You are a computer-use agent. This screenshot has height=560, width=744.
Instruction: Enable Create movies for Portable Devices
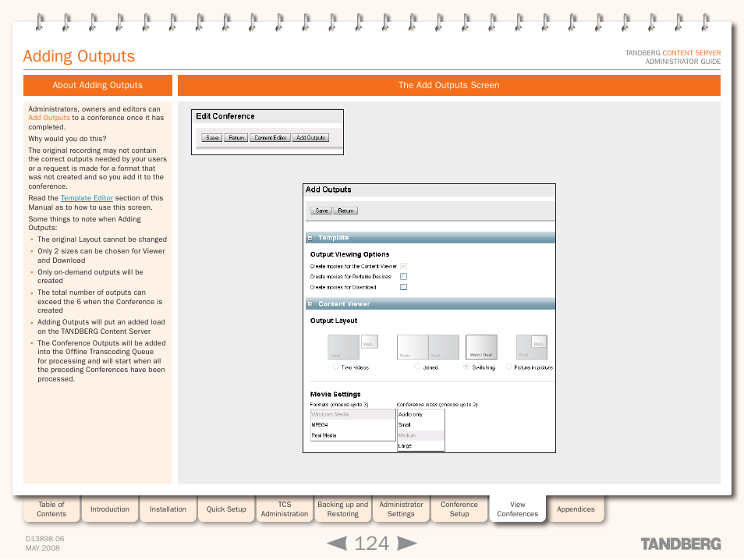(x=403, y=277)
